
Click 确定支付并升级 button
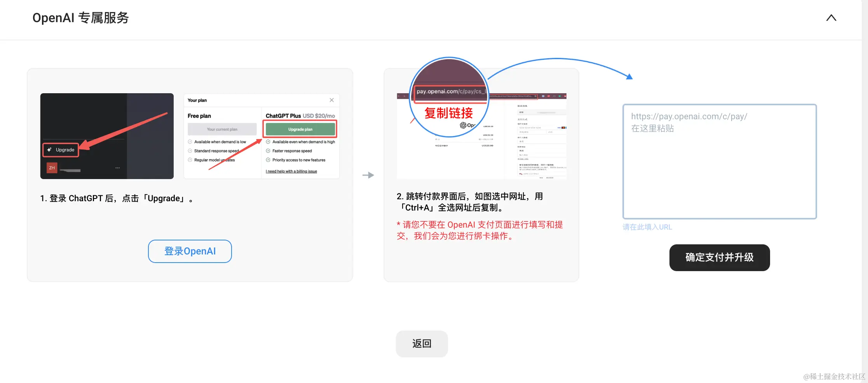pos(720,258)
